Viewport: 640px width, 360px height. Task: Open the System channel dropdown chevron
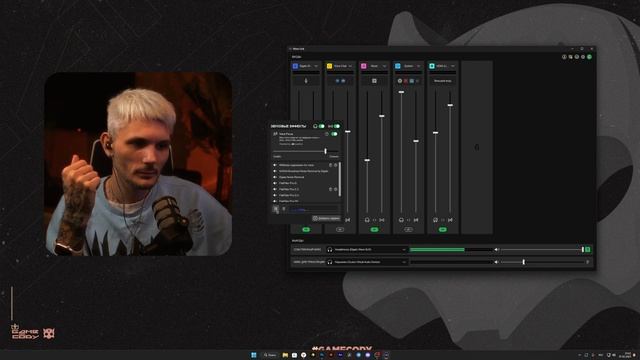point(418,66)
